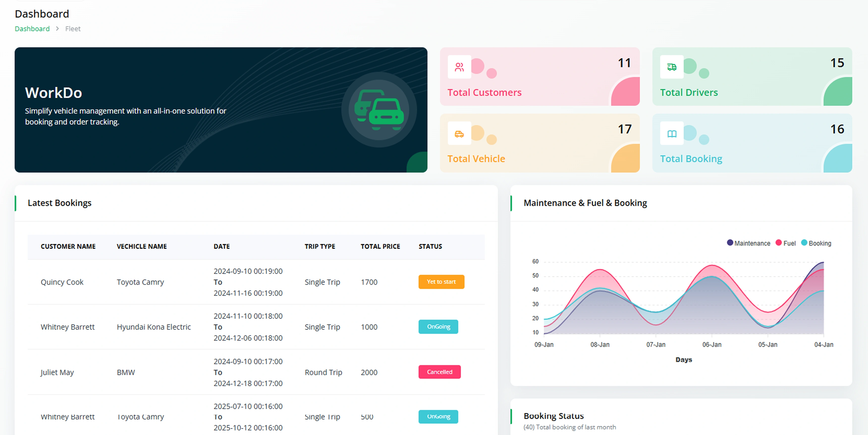Select the Quincy Cook booking row
This screenshot has height=435, width=868.
coord(62,282)
